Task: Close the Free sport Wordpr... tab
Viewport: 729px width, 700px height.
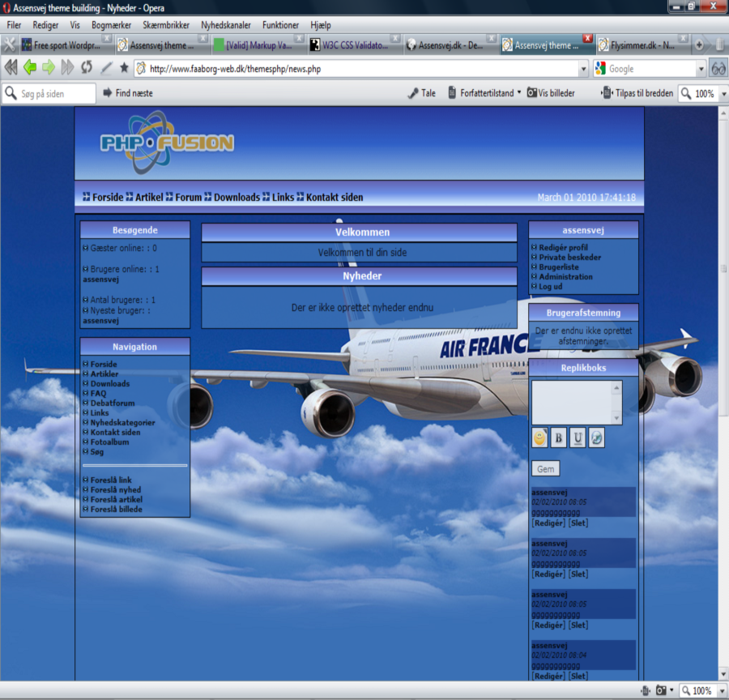Action: click(x=107, y=38)
